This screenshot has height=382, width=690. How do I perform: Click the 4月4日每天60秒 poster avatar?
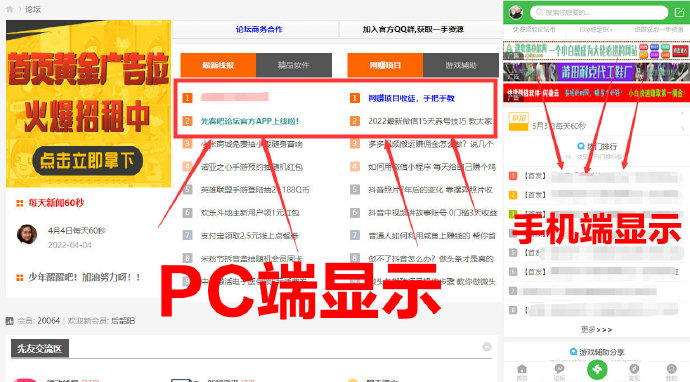[x=27, y=234]
